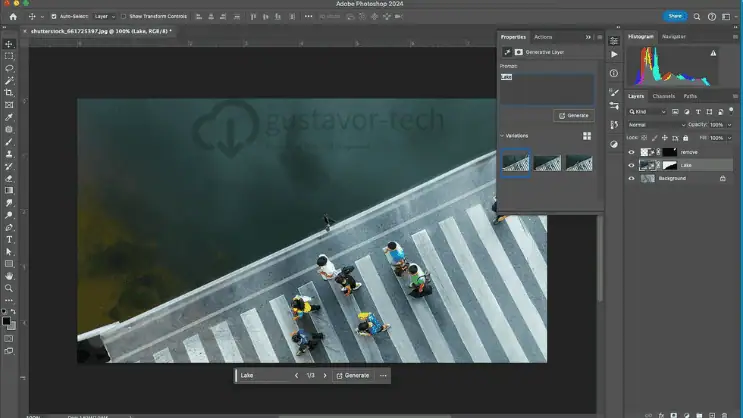
Task: Open the search magnifier in top bar
Action: (697, 17)
